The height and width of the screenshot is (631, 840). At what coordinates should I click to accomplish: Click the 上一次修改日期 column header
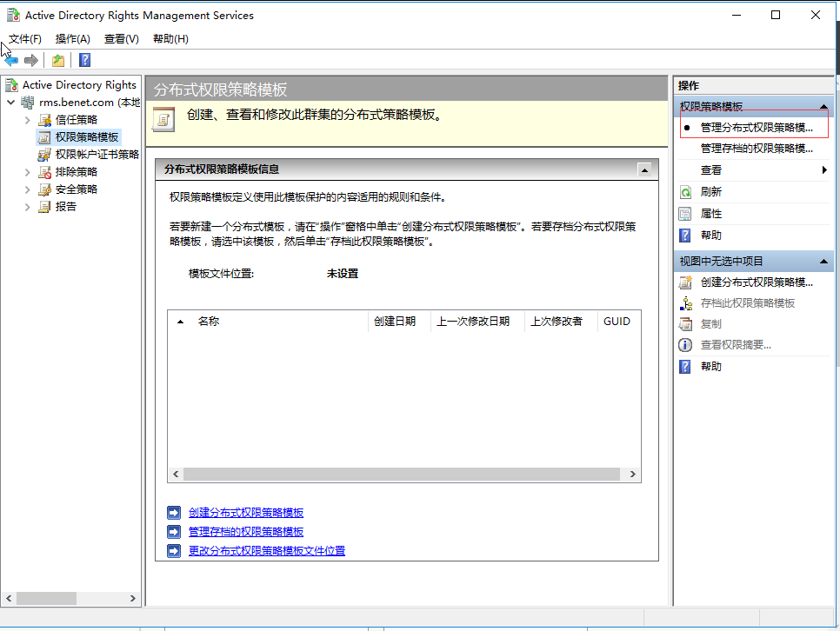477,322
